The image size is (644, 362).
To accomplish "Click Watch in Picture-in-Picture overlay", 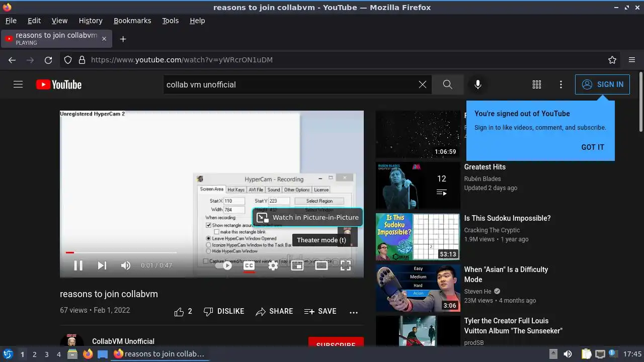I will (308, 217).
